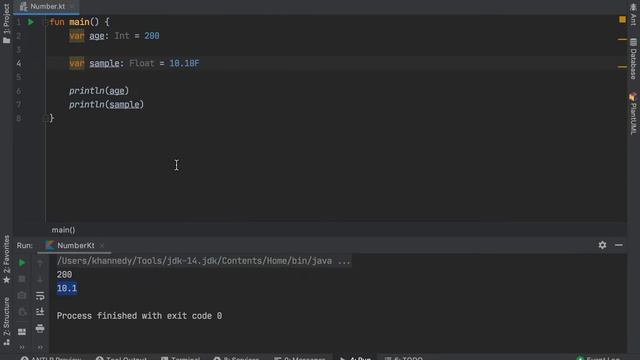The image size is (640, 360).
Task: Open the 4: Run tool window button
Action: pos(356,358)
